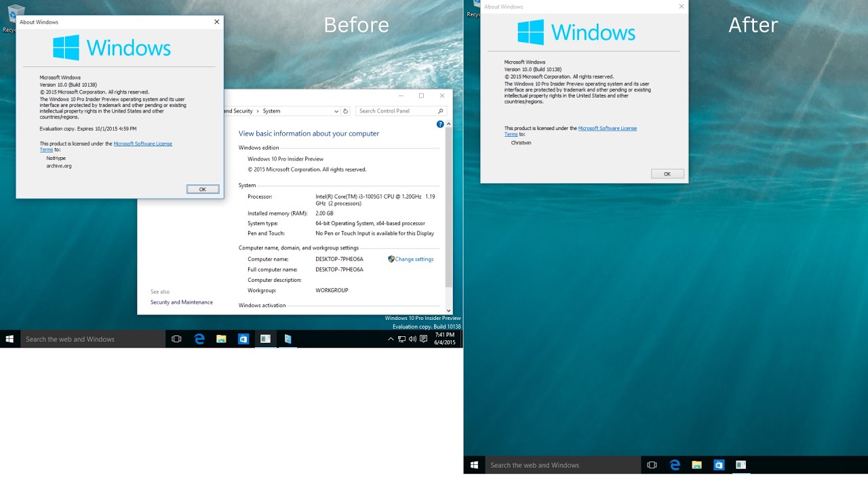Open the volume tray icon

[412, 339]
